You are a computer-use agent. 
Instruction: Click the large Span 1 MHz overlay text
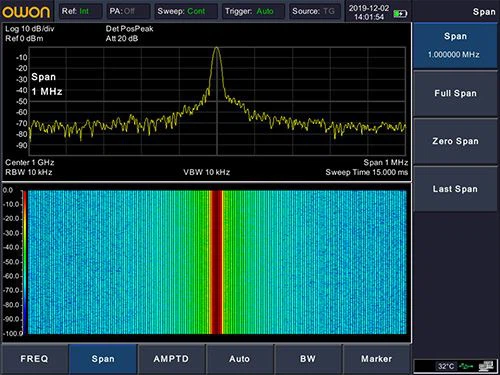tap(47, 84)
